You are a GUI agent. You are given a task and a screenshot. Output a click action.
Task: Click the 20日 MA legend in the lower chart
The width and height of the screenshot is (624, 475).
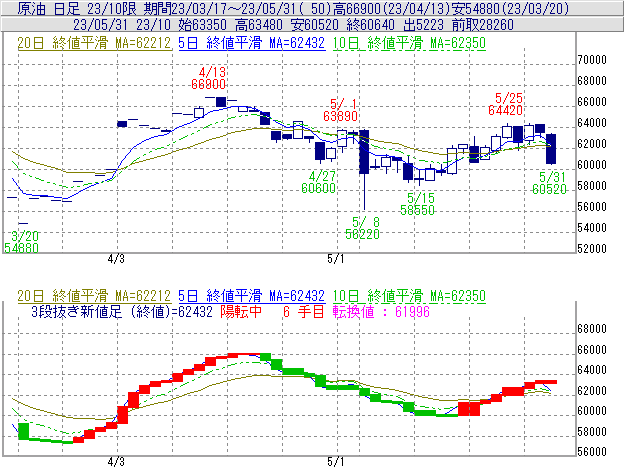click(95, 296)
